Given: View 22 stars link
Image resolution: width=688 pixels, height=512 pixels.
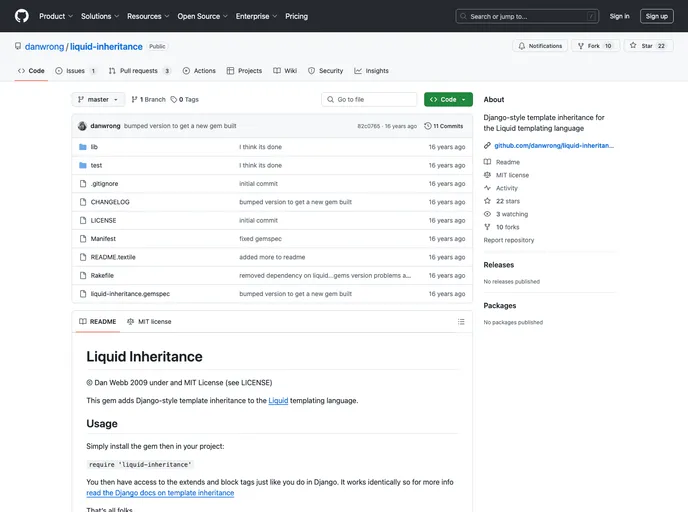Looking at the screenshot, I should pyautogui.click(x=508, y=201).
